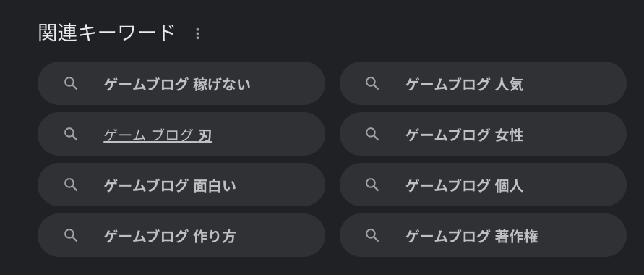
Task: Click the 関連キーワード heading text
Action: (x=107, y=33)
